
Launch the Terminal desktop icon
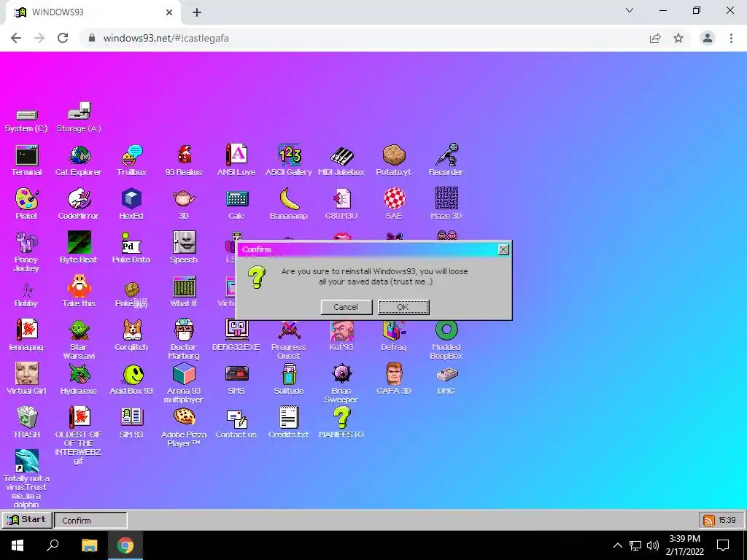tap(27, 155)
